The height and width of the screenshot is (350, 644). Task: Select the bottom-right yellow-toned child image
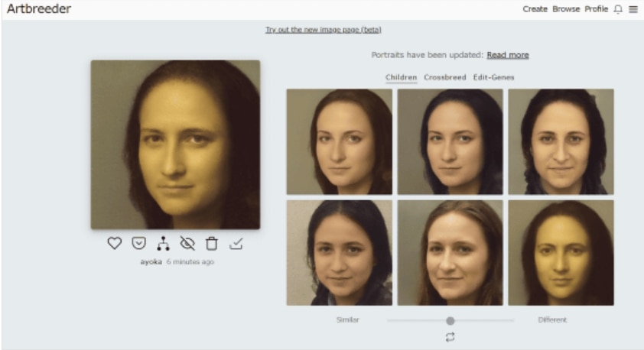[561, 253]
